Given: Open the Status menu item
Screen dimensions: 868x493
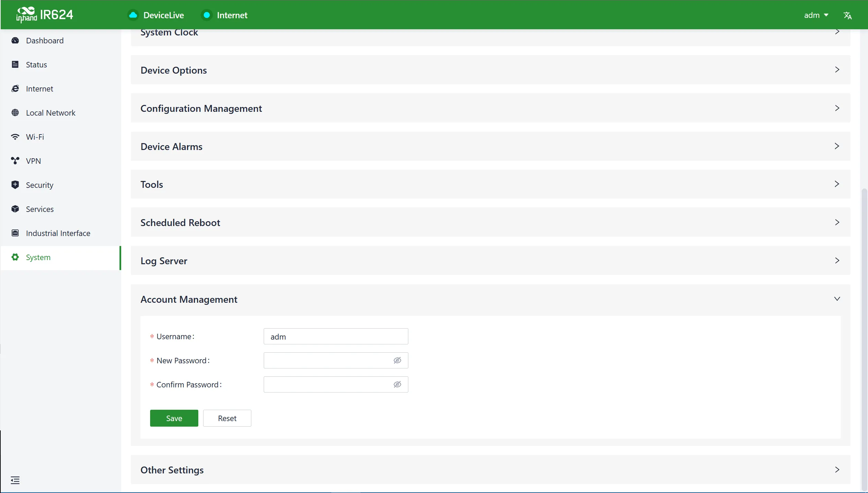Looking at the screenshot, I should click(61, 65).
